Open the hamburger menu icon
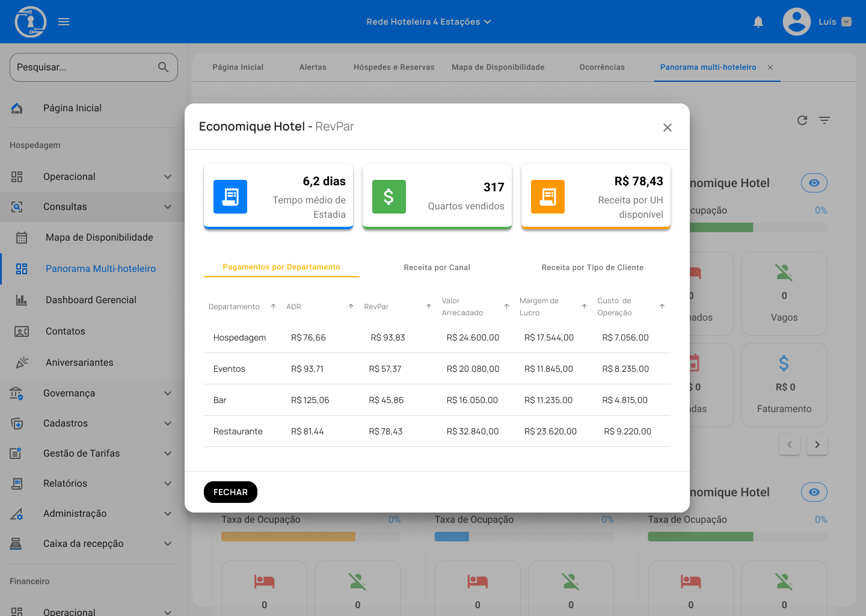The image size is (866, 616). point(64,22)
